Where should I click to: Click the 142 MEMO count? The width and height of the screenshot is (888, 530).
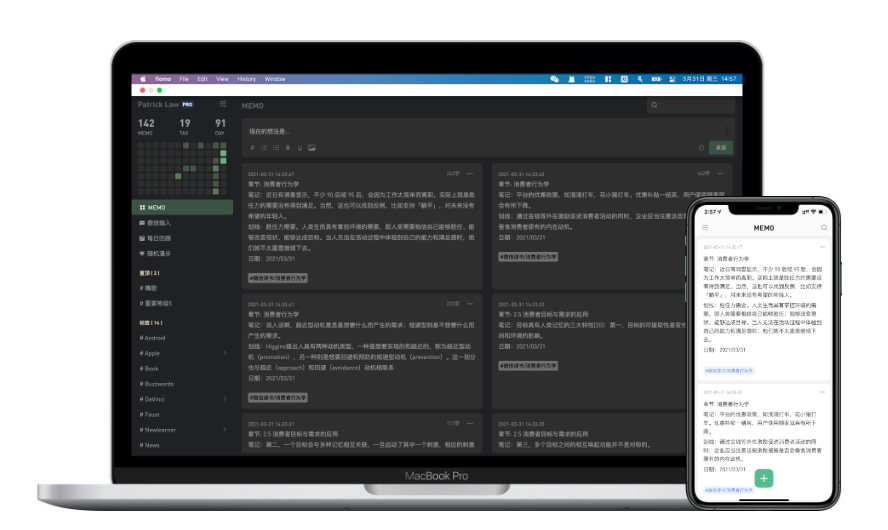(146, 126)
